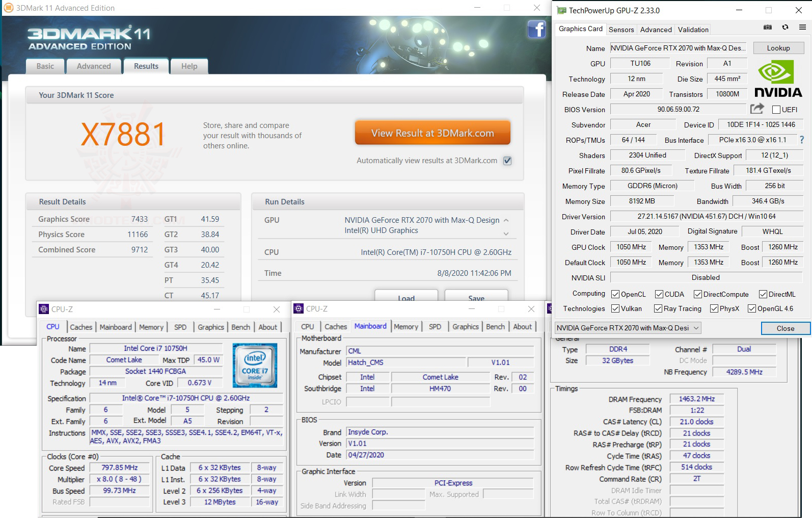Click the CPU-Z memory Size 32 GBytes field
The width and height of the screenshot is (812, 518).
(x=617, y=360)
